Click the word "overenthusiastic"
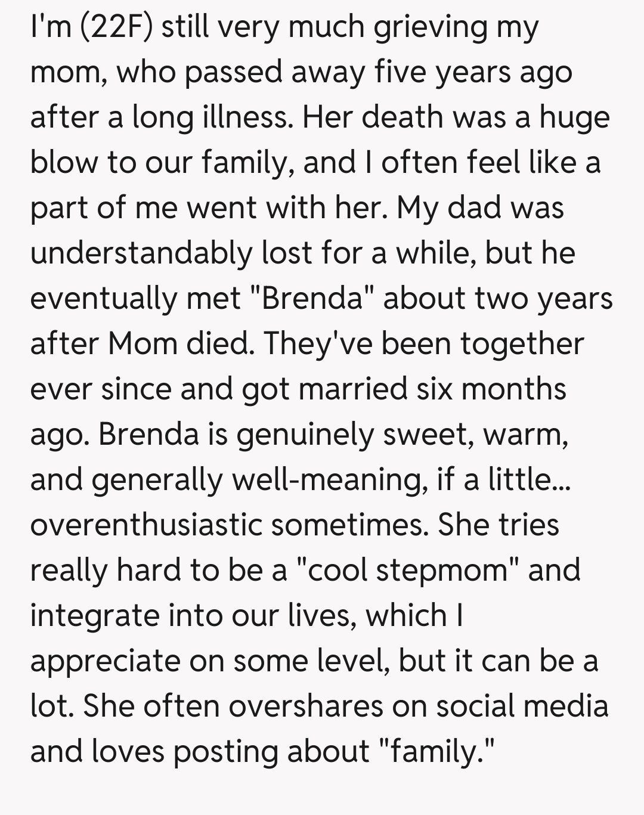The height and width of the screenshot is (815, 644). pos(147,525)
